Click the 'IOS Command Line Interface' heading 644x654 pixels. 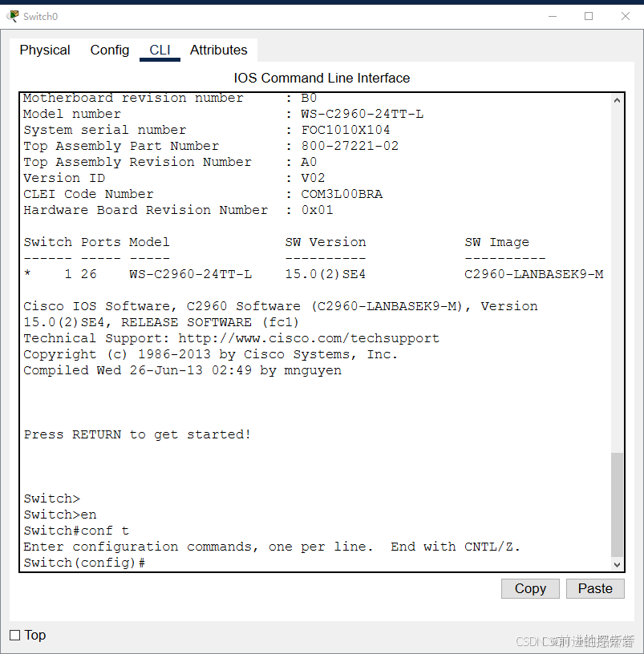322,78
